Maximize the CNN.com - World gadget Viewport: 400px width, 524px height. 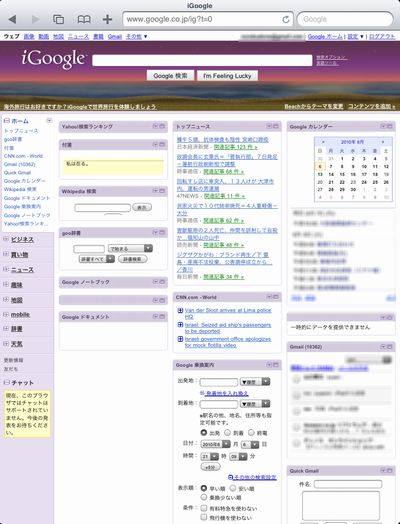[276, 296]
